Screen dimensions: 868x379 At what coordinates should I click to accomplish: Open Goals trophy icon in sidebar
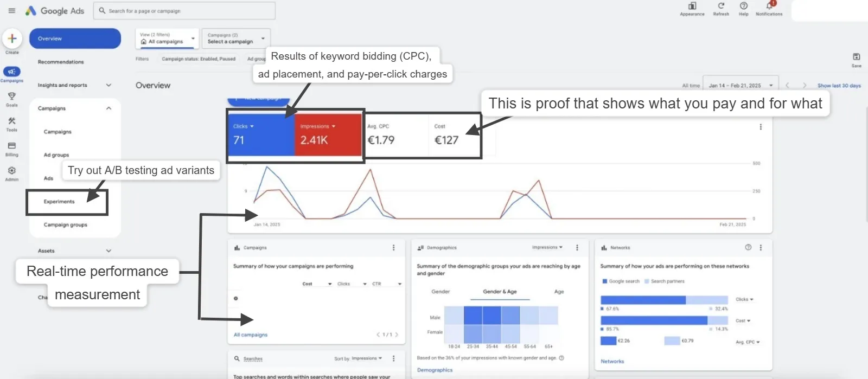(12, 97)
